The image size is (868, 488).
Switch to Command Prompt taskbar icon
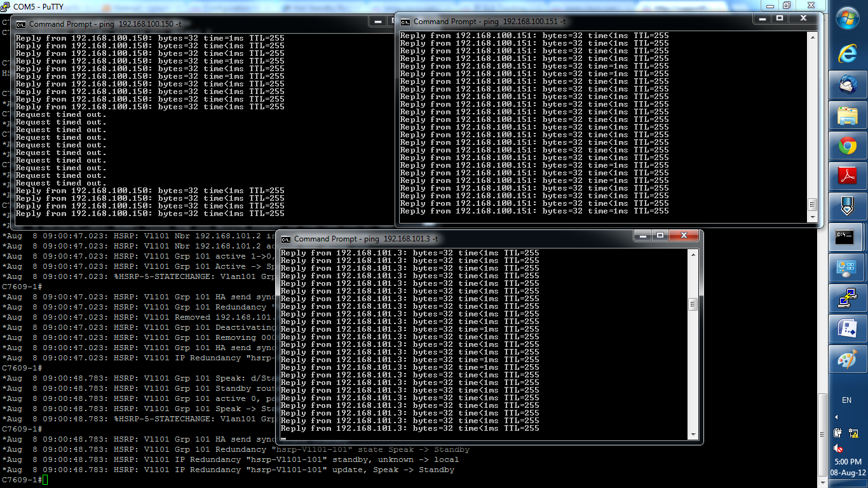pyautogui.click(x=845, y=237)
